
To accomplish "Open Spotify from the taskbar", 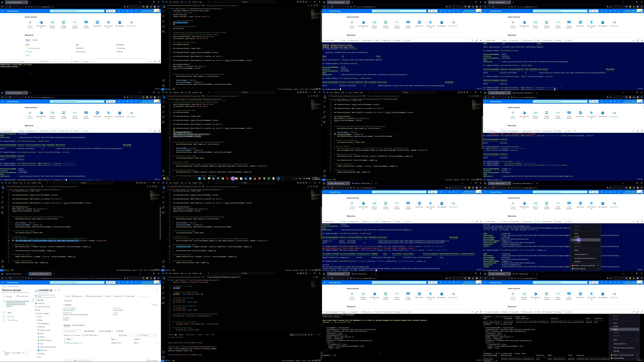I will click(x=269, y=179).
